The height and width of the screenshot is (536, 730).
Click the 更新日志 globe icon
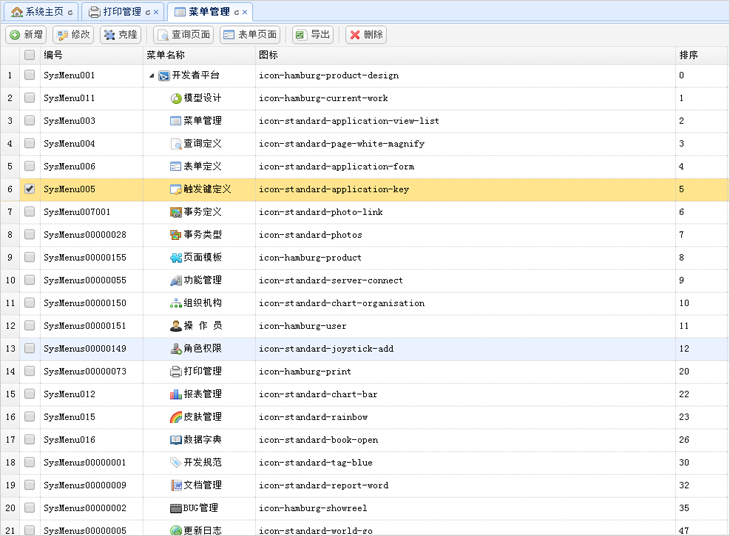pos(176,530)
